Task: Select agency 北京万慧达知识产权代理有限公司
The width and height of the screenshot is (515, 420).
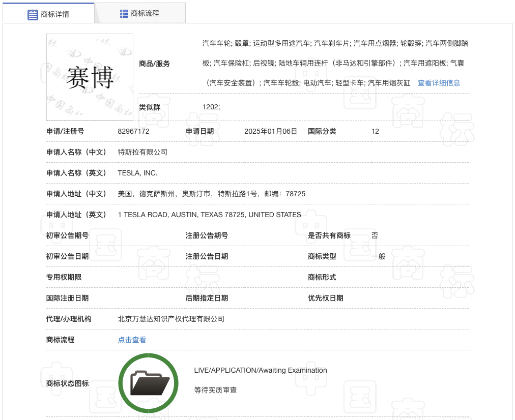Action: pos(171,319)
